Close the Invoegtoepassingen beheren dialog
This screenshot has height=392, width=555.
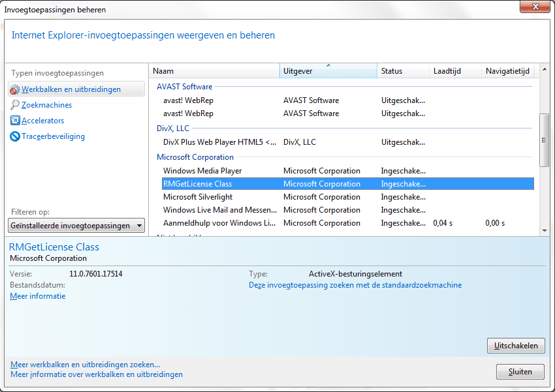click(x=535, y=7)
